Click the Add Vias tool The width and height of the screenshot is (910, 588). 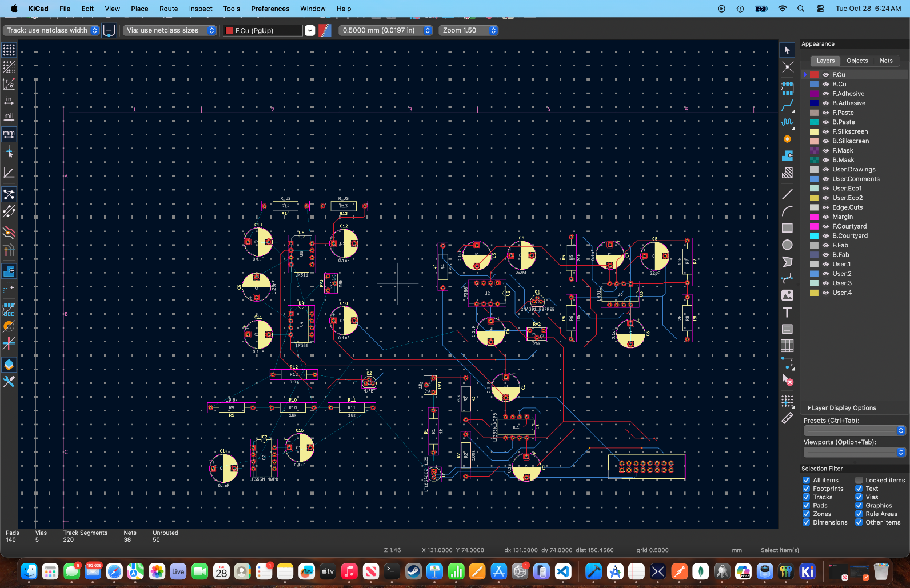[787, 139]
